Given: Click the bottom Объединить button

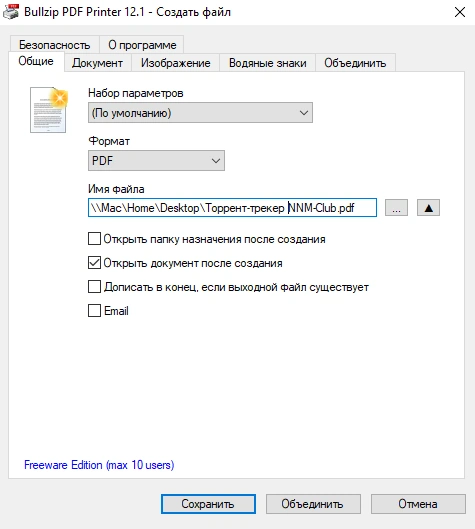Looking at the screenshot, I should click(x=313, y=504).
